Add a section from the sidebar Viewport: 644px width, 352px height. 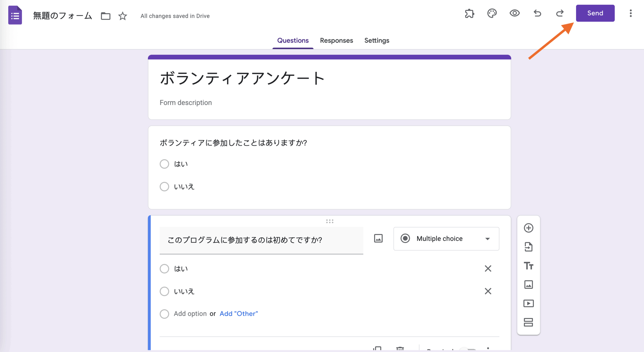pyautogui.click(x=528, y=322)
